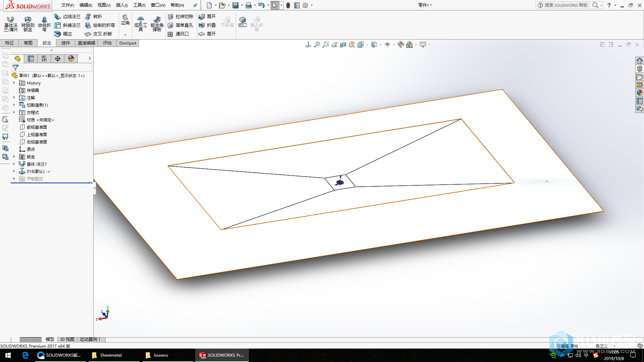Screen dimensions: 644x362
Task: Select the Jog (转折) tool
Action: tap(94, 16)
